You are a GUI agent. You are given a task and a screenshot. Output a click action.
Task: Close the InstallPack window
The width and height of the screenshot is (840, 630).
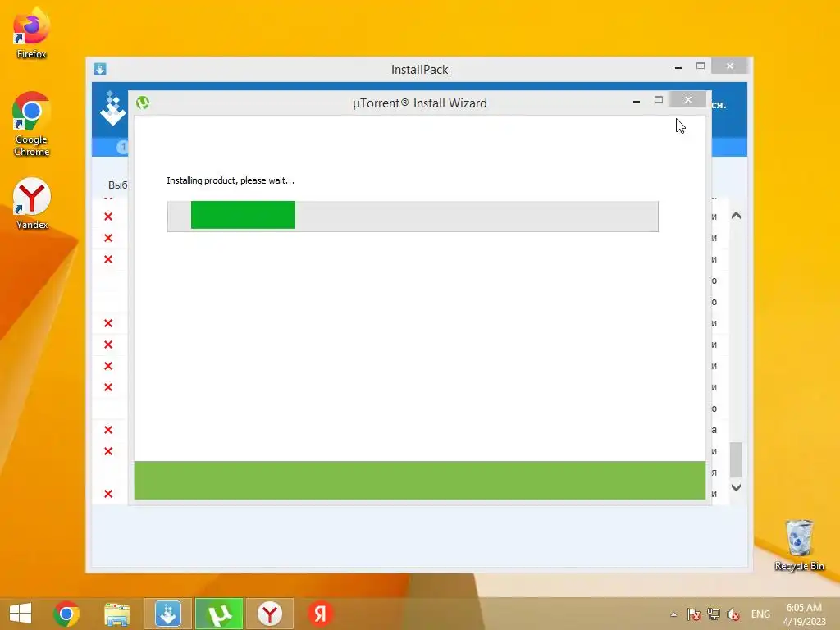tap(729, 66)
